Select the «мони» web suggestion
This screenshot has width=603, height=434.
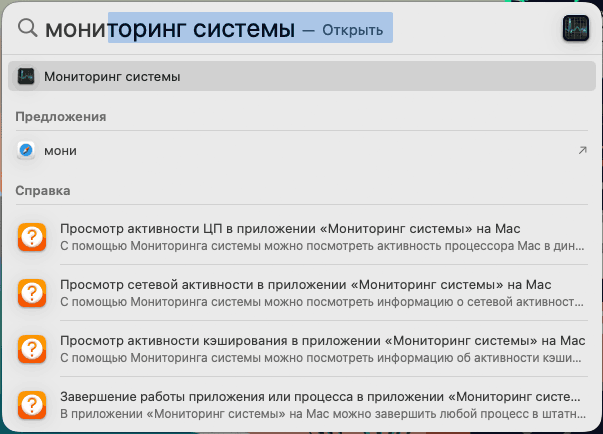pyautogui.click(x=302, y=150)
